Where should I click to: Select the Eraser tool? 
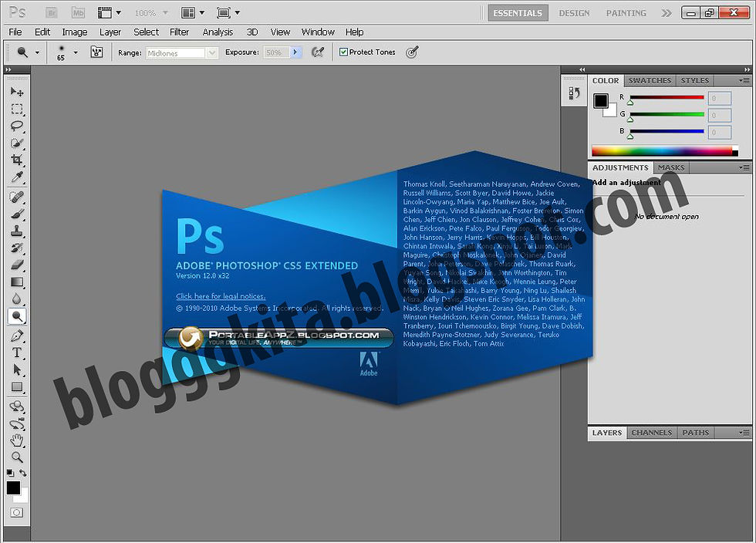(17, 265)
